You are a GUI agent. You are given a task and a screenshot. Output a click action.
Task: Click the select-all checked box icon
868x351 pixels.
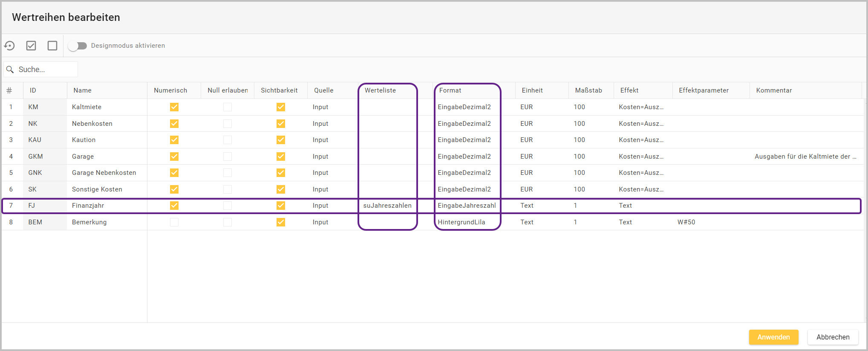(31, 46)
